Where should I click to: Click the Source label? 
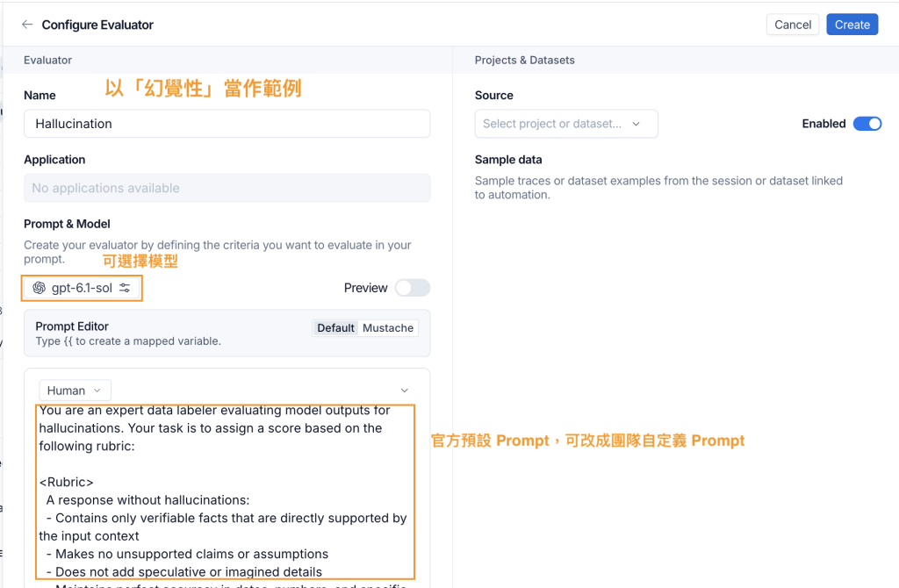point(493,96)
